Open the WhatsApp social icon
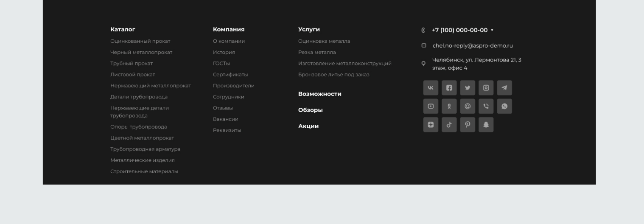 [504, 106]
